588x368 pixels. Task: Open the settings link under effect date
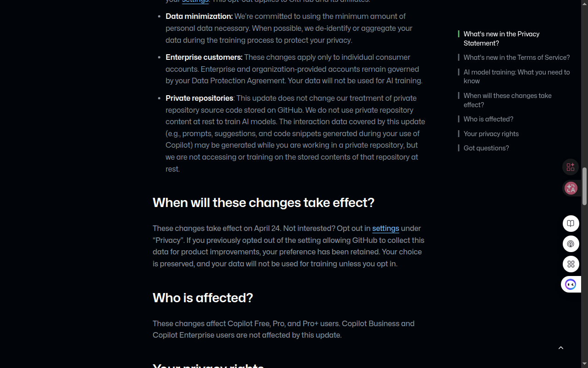385,229
